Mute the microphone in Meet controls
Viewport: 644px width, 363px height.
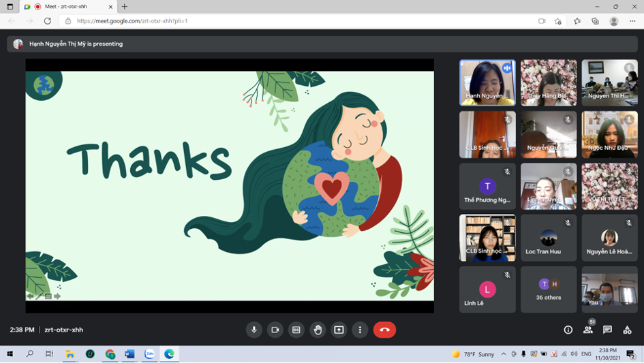(x=254, y=330)
